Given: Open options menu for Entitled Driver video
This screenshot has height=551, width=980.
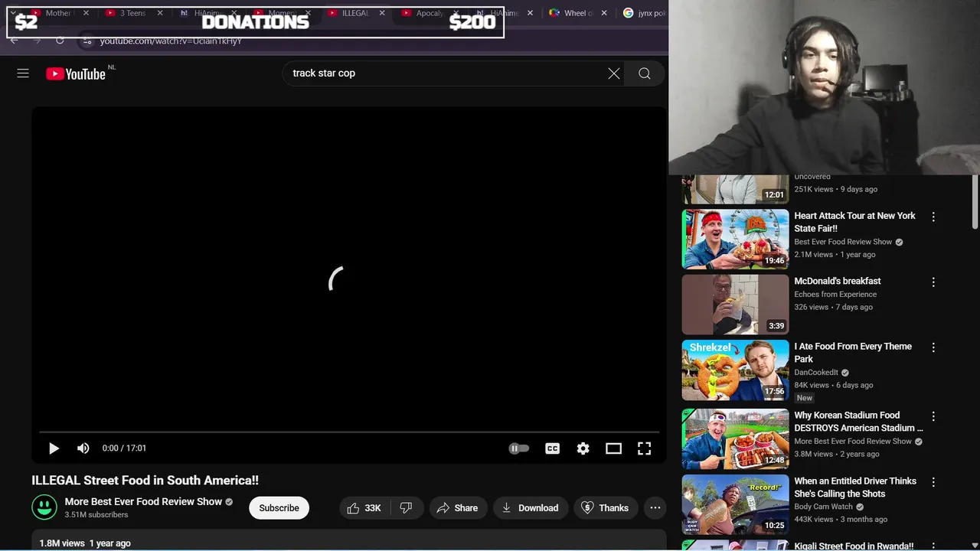Looking at the screenshot, I should 933,482.
